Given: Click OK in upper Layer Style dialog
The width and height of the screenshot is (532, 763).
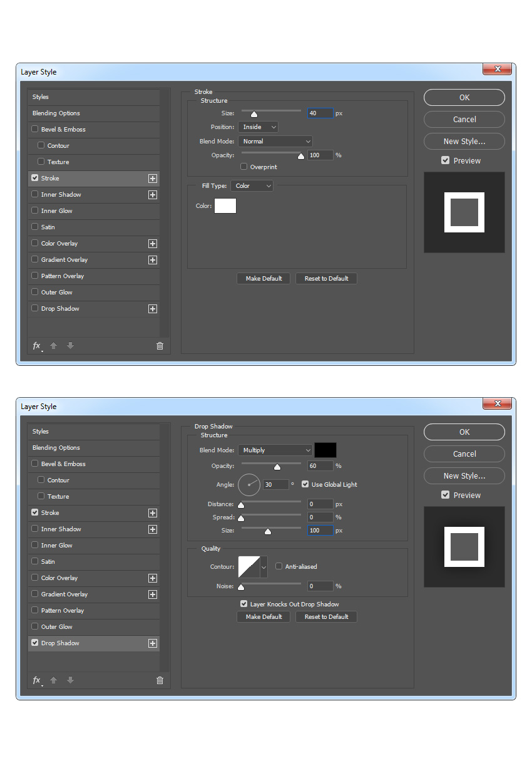Looking at the screenshot, I should point(464,97).
